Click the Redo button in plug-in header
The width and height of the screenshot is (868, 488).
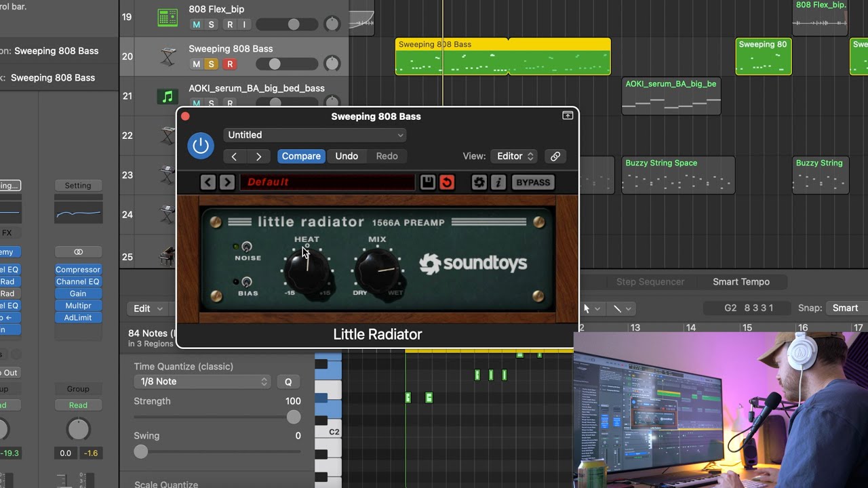(x=387, y=157)
